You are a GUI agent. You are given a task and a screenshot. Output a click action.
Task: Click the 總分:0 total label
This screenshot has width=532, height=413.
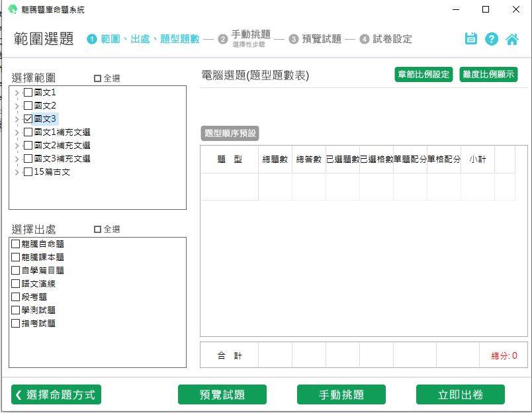pos(504,355)
